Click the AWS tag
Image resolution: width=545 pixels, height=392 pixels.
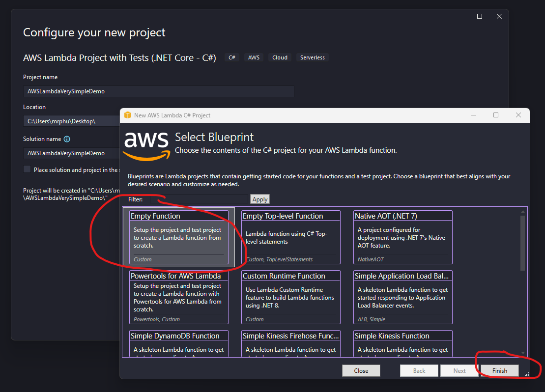click(x=254, y=57)
